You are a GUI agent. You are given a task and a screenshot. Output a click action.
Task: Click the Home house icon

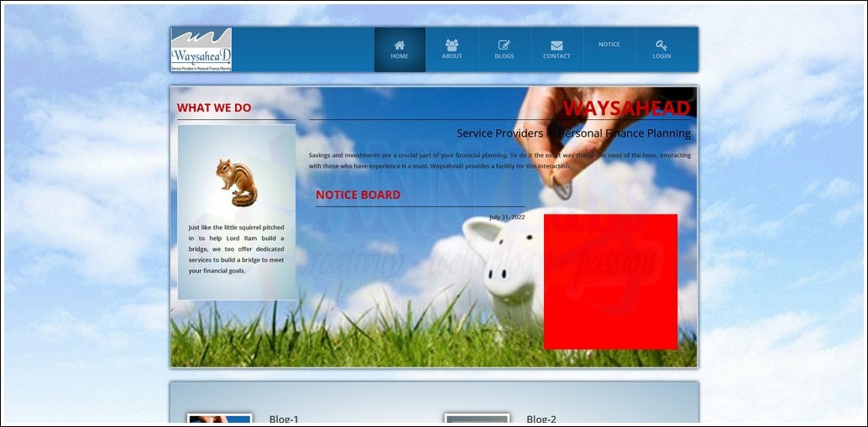(400, 45)
